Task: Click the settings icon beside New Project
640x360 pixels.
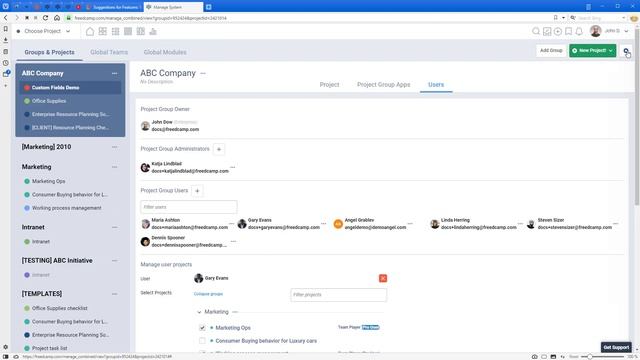Action: [626, 51]
